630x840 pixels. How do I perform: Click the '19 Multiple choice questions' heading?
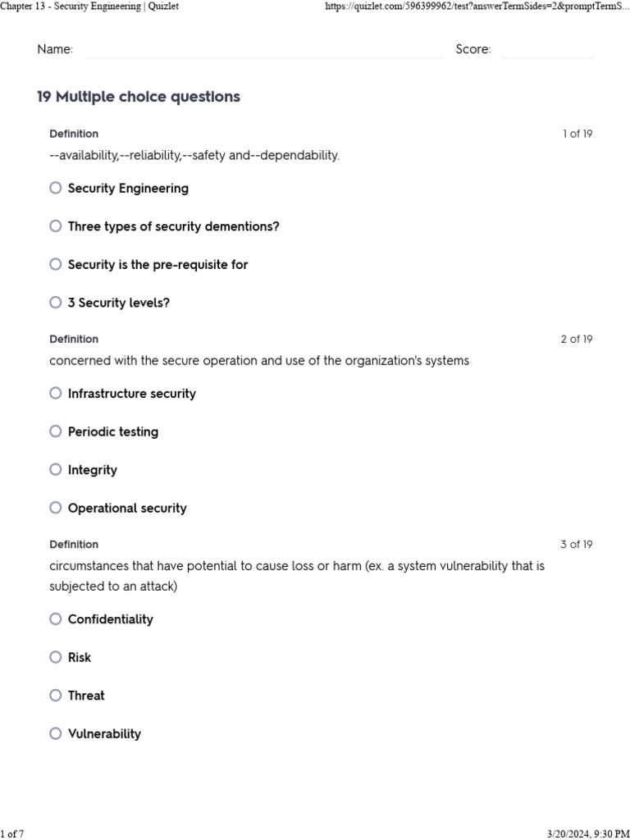point(139,97)
